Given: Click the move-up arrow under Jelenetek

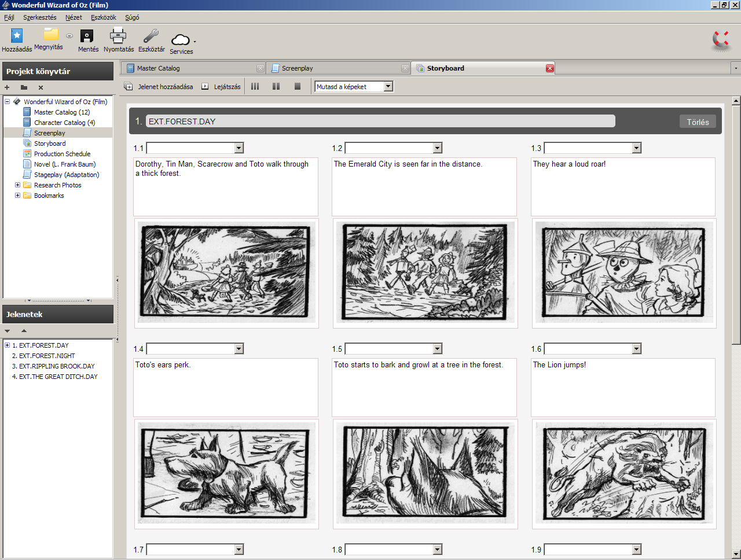Looking at the screenshot, I should [x=24, y=331].
